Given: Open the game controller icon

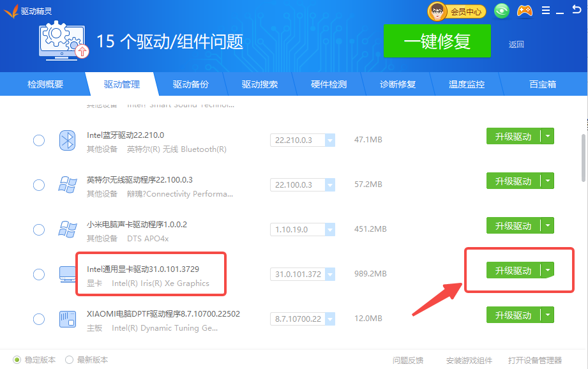Looking at the screenshot, I should coord(524,11).
